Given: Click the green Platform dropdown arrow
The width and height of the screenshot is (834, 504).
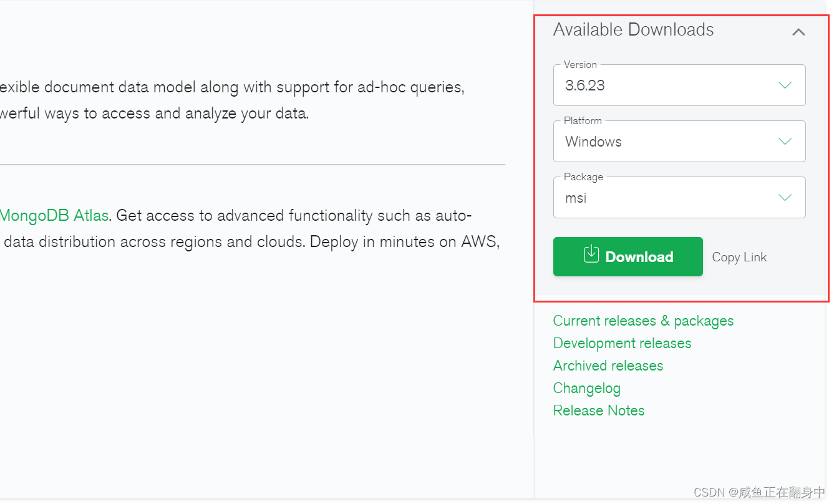Looking at the screenshot, I should click(x=785, y=141).
